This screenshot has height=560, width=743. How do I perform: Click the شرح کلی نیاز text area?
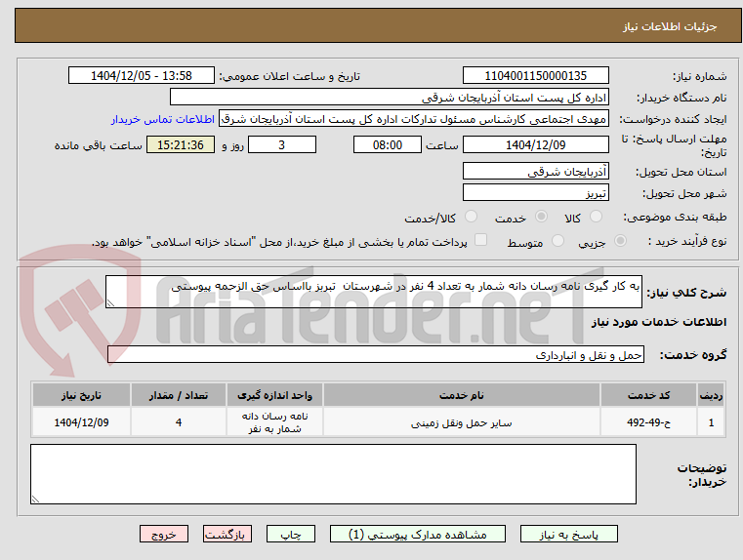[x=374, y=292]
